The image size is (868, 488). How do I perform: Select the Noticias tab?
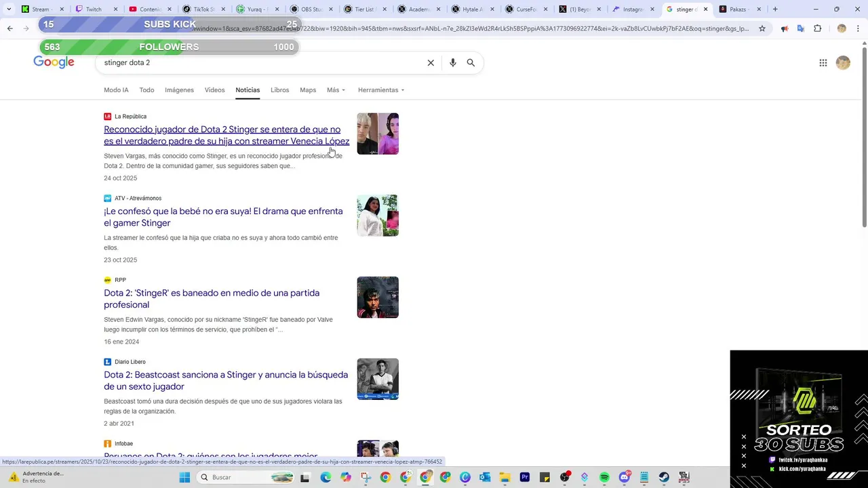[248, 90]
